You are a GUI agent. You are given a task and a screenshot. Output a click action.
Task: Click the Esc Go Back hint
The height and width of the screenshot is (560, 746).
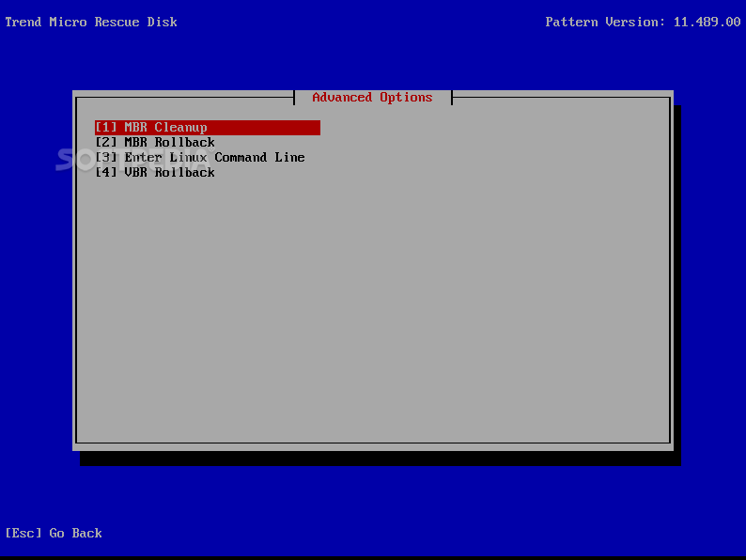(x=54, y=533)
